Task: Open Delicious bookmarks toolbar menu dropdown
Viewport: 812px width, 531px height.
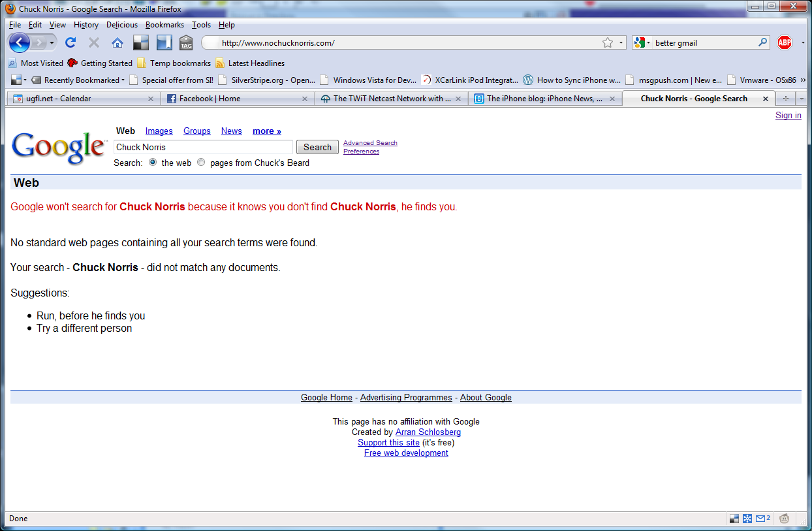Action: click(x=18, y=80)
